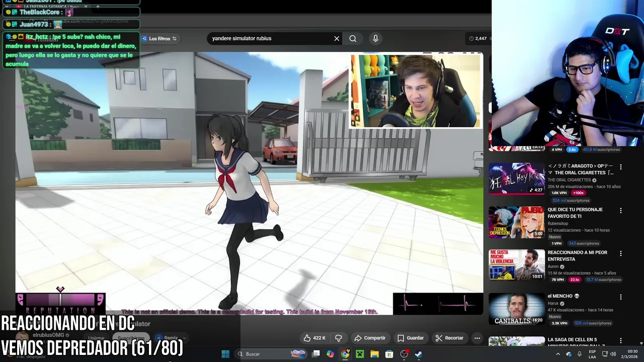Share the video via Compartir
Screen dimensions: 644x362
[370, 338]
